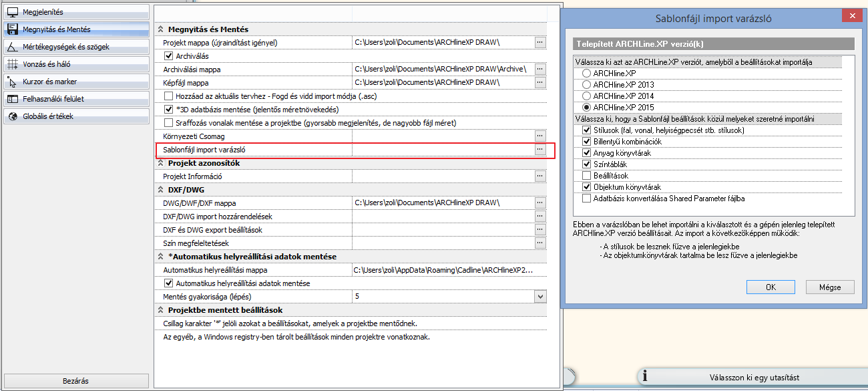Click OK in the import wizard
This screenshot has width=868, height=391.
[771, 287]
